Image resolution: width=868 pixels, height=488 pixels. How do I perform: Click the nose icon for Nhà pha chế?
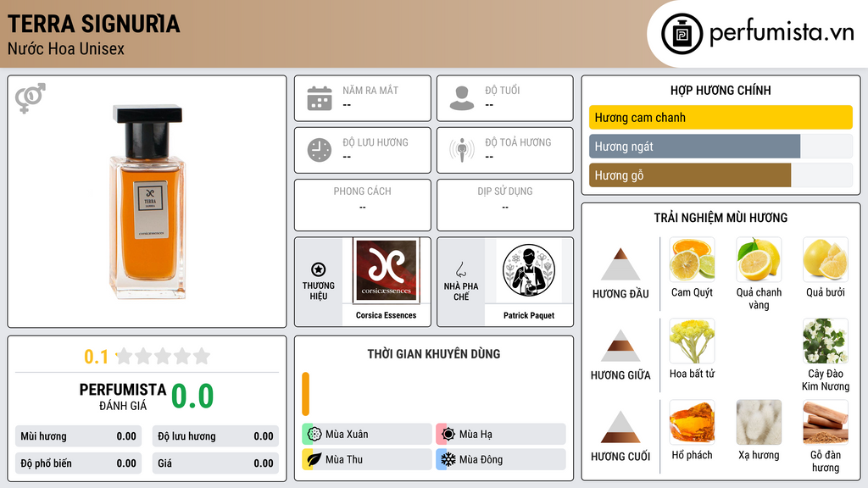[460, 269]
